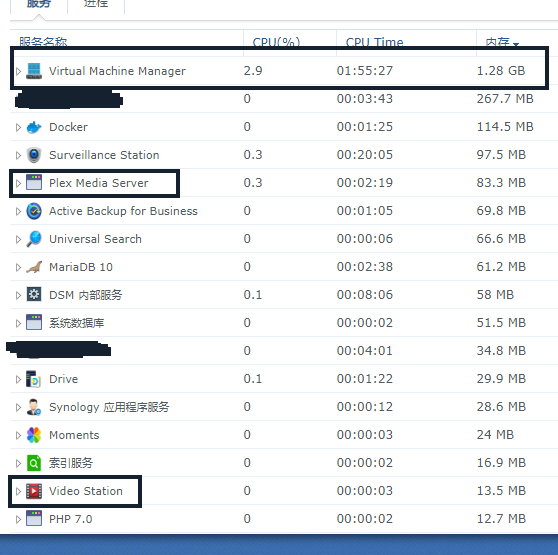This screenshot has height=555, width=558.
Task: Select the Surveillance Station name text
Action: [x=104, y=155]
